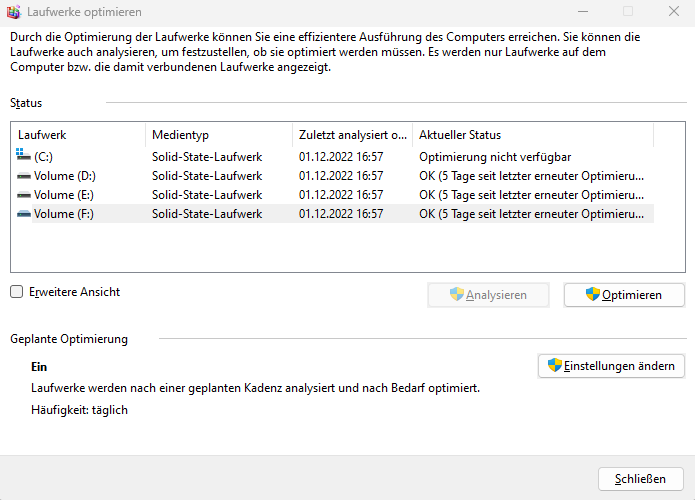The image size is (695, 500).
Task: Minimize the Laufwerke optimieren window
Action: click(x=583, y=12)
